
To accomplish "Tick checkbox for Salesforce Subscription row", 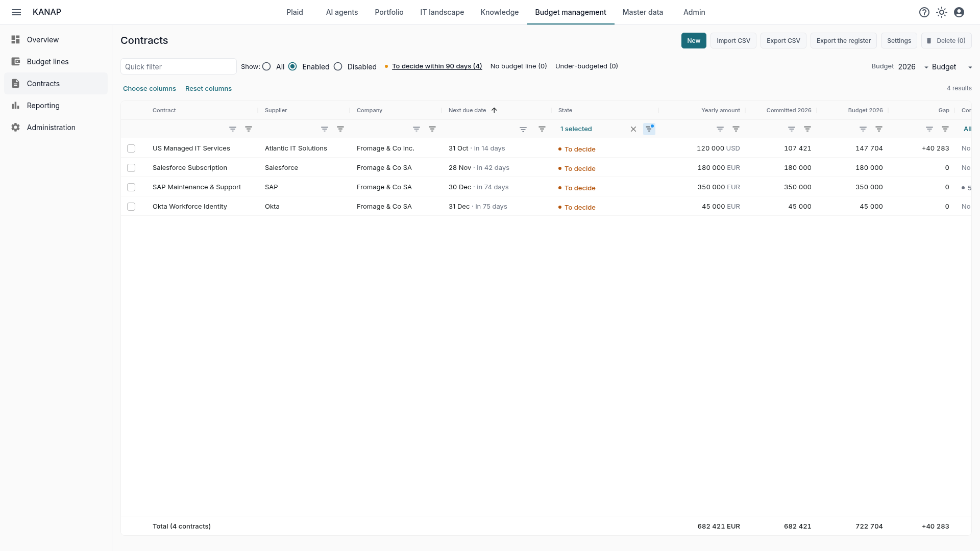I will pos(131,168).
